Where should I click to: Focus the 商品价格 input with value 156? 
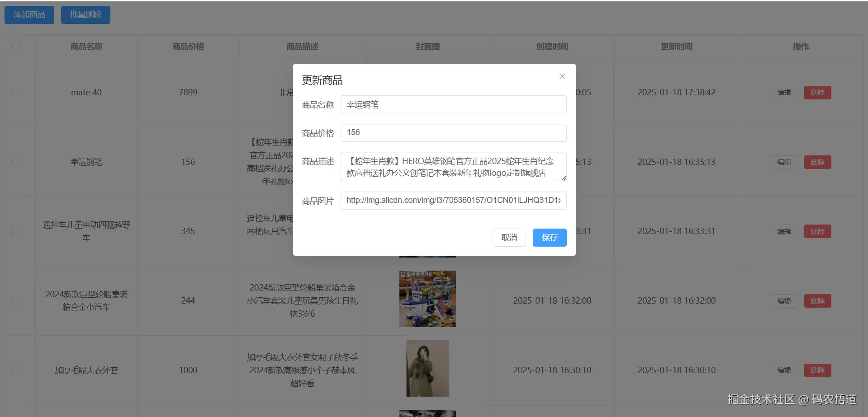pos(453,132)
